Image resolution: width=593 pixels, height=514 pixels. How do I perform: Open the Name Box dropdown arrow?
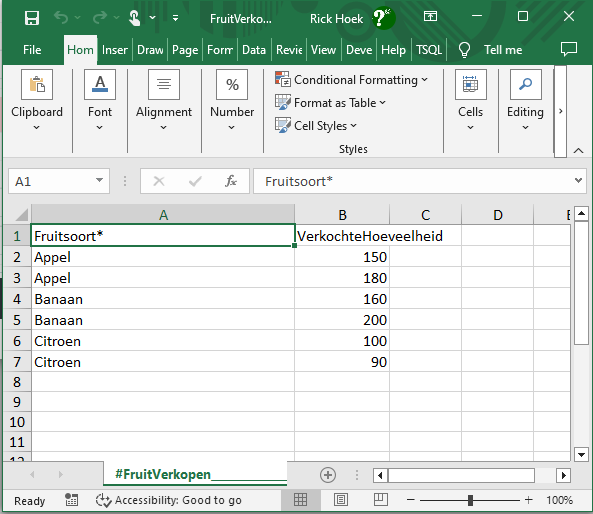click(99, 180)
